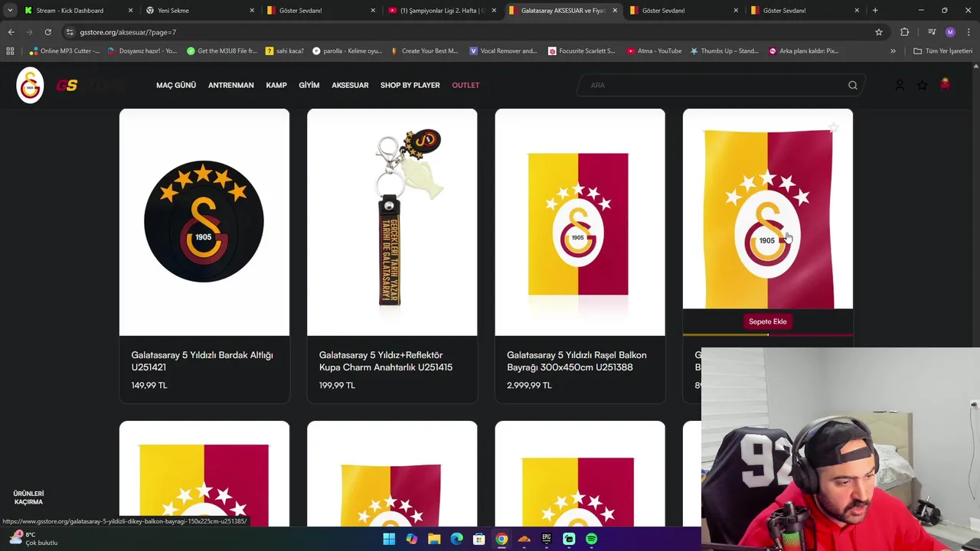Open the Get the M3U8 File bookmark

click(221, 51)
